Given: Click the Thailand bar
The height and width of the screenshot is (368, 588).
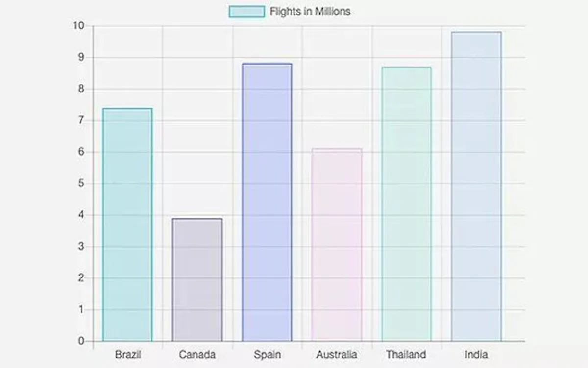Looking at the screenshot, I should (407, 204).
